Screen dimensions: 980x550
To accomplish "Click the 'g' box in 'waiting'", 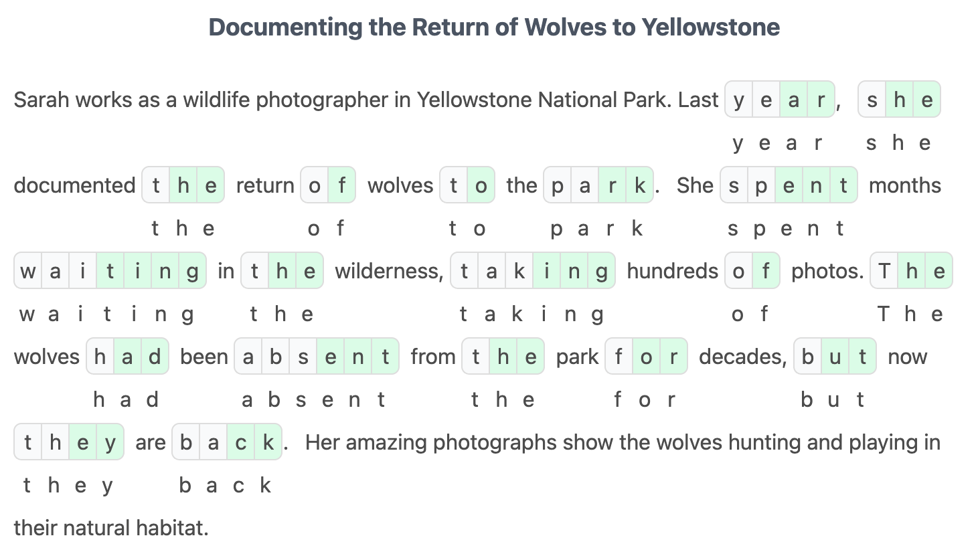I will pos(193,271).
